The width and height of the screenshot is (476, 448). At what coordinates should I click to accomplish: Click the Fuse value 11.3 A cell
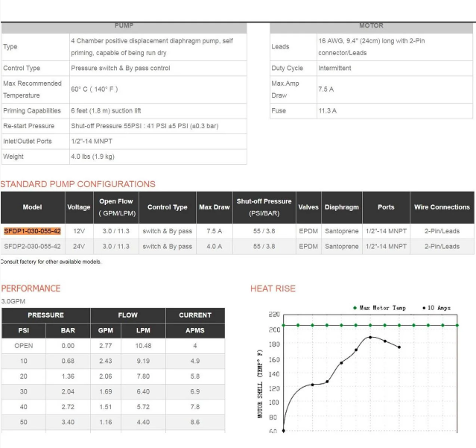[328, 110]
